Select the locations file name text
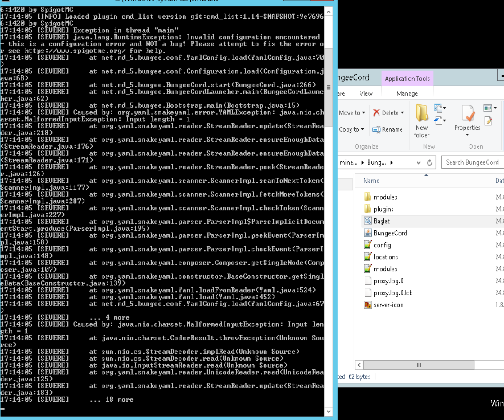 [386, 257]
